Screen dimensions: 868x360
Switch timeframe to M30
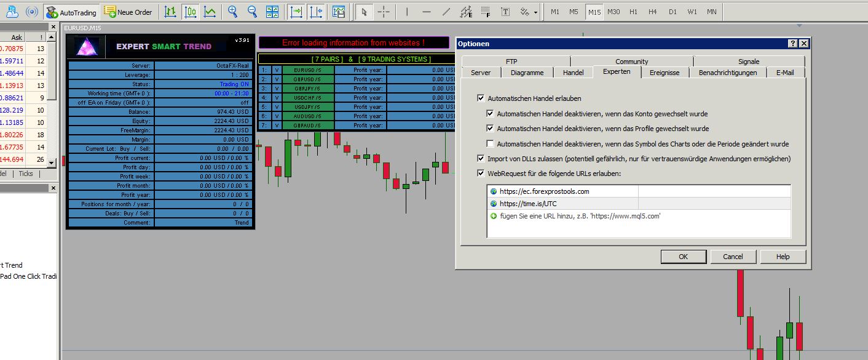pos(614,12)
